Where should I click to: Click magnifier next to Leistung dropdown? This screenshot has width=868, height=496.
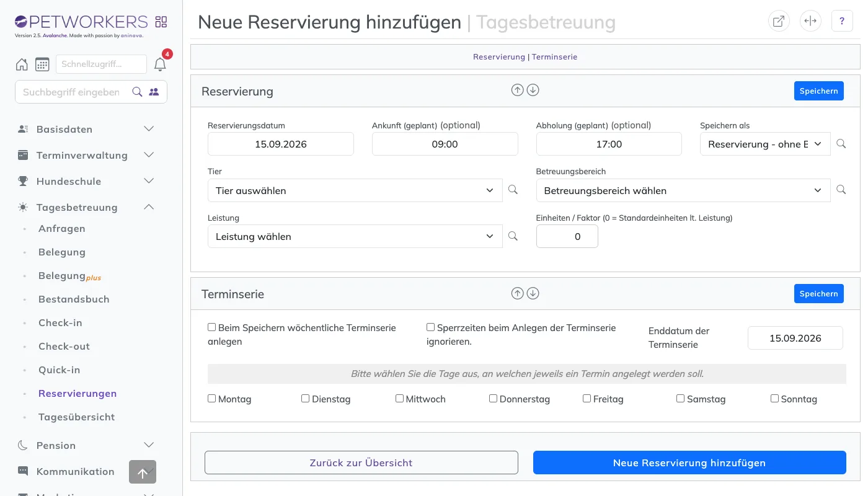[x=513, y=236]
